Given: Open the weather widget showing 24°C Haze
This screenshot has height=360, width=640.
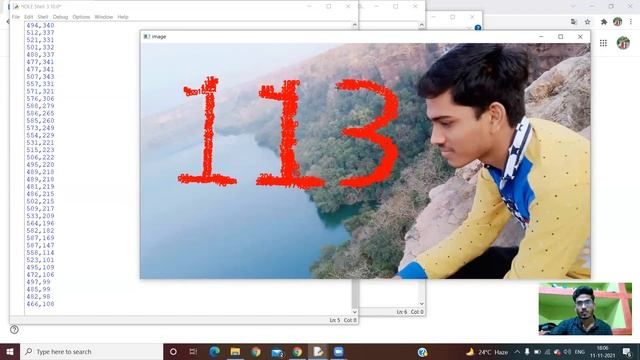Looking at the screenshot, I should (487, 352).
